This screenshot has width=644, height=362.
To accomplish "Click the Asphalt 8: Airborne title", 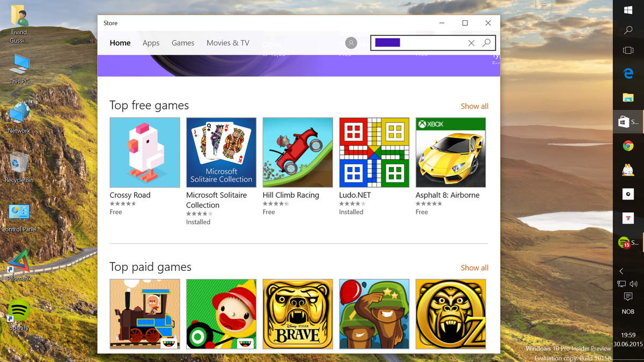I will tap(448, 195).
